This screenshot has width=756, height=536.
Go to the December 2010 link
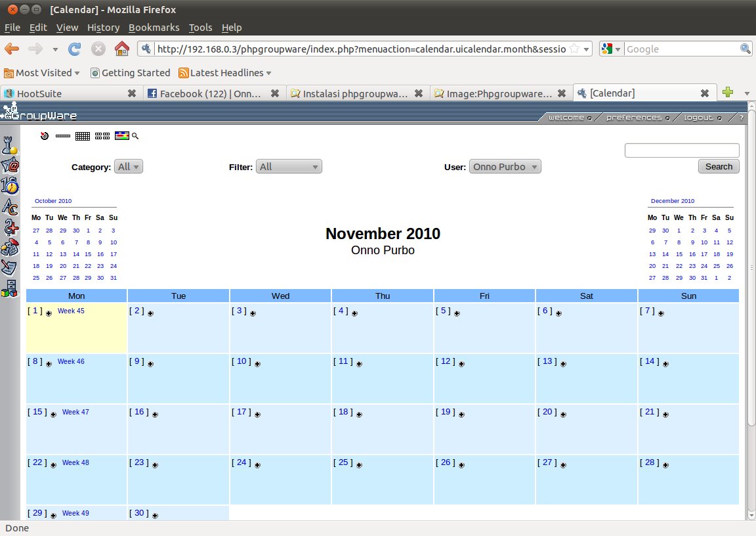pyautogui.click(x=672, y=201)
